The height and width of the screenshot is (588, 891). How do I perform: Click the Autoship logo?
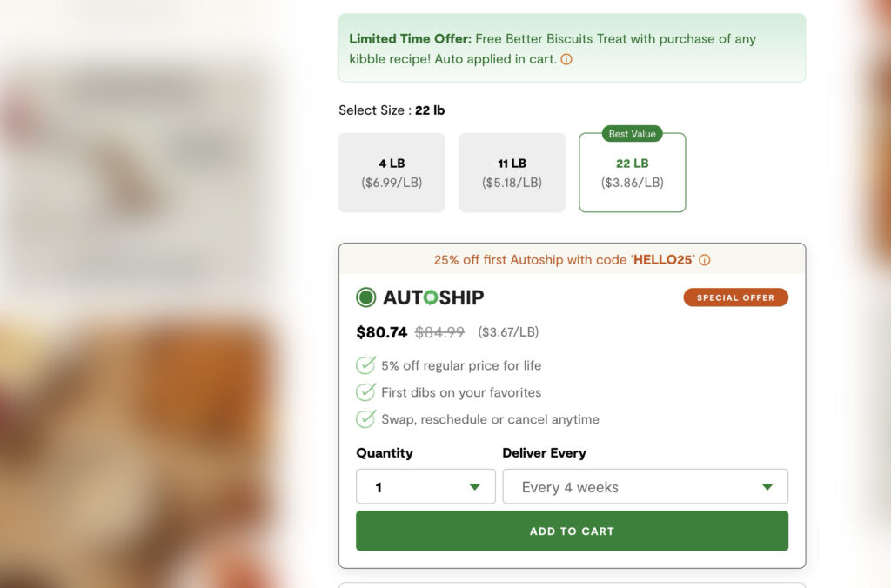[433, 297]
